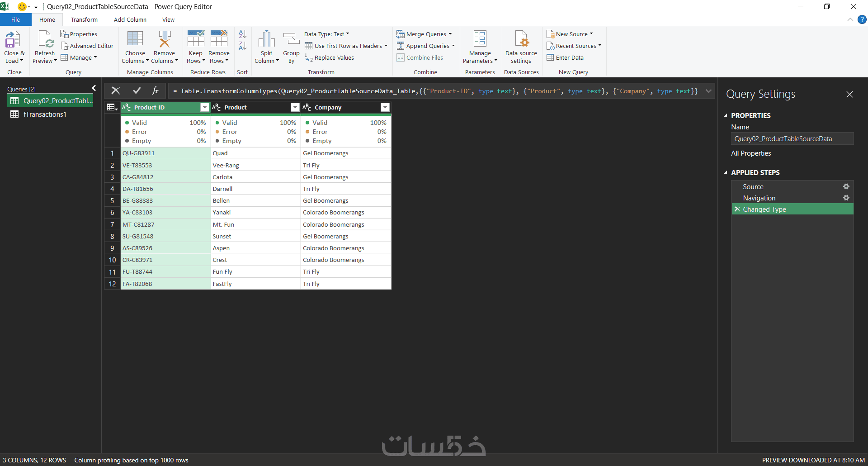Click the Keep Rows icon

tap(196, 38)
